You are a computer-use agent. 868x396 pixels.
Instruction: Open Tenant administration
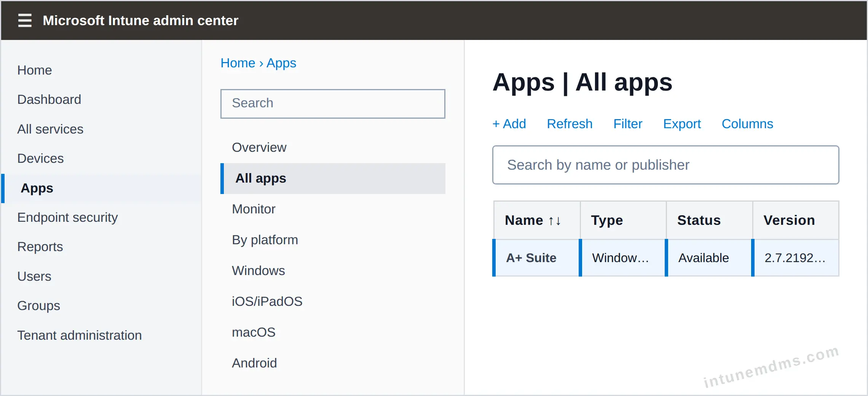pyautogui.click(x=79, y=335)
